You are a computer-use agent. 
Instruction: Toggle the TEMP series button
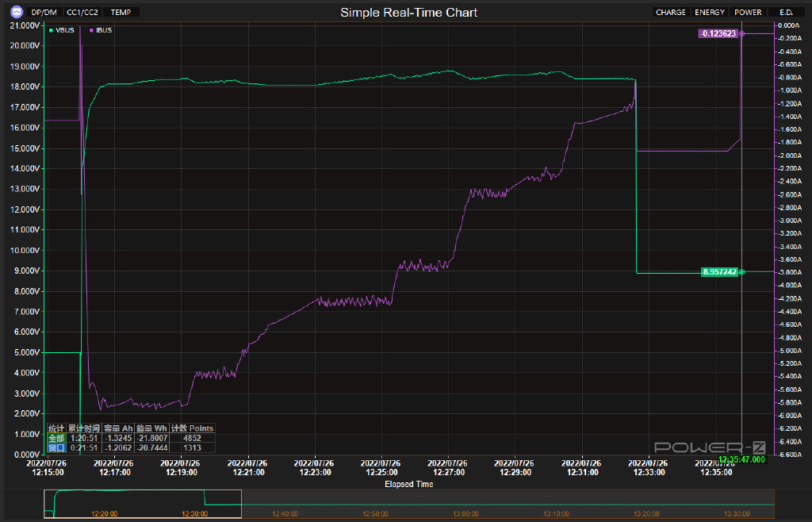coord(121,13)
